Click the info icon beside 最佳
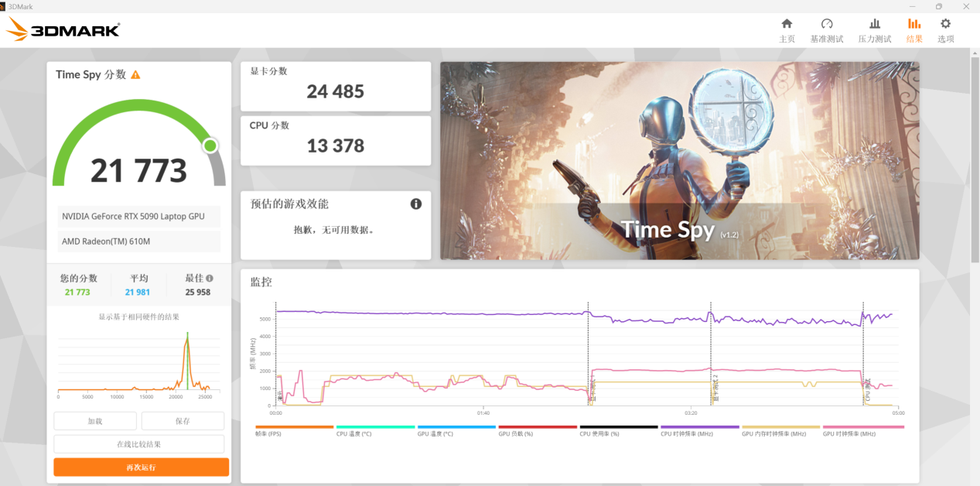Viewport: 980px width, 486px height. coord(210,279)
